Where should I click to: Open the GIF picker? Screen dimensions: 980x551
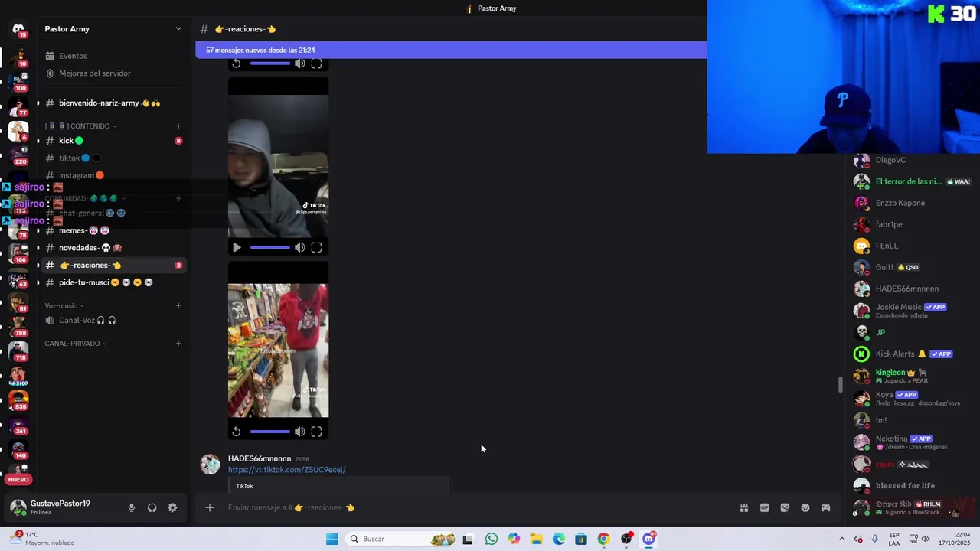pos(764,507)
